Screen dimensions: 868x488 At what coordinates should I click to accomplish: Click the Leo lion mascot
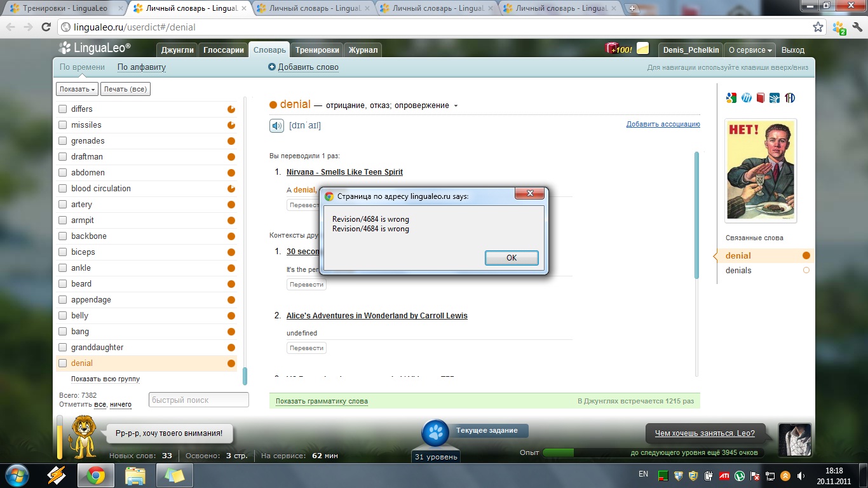[x=82, y=437]
